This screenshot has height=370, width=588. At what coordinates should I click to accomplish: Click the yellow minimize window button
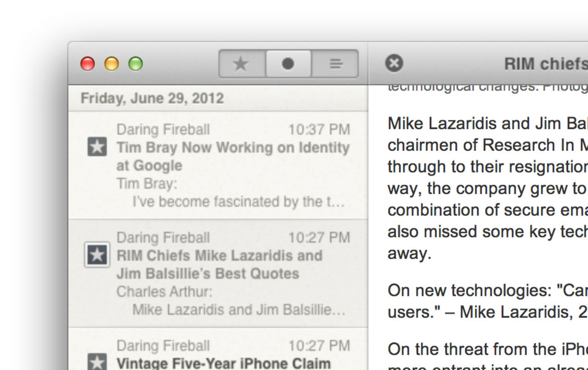point(112,64)
